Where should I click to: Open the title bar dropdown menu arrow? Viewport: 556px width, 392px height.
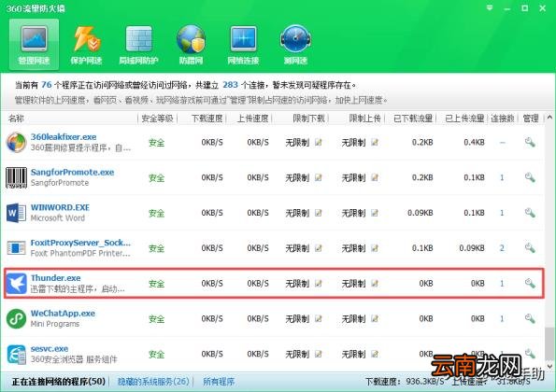pos(490,7)
